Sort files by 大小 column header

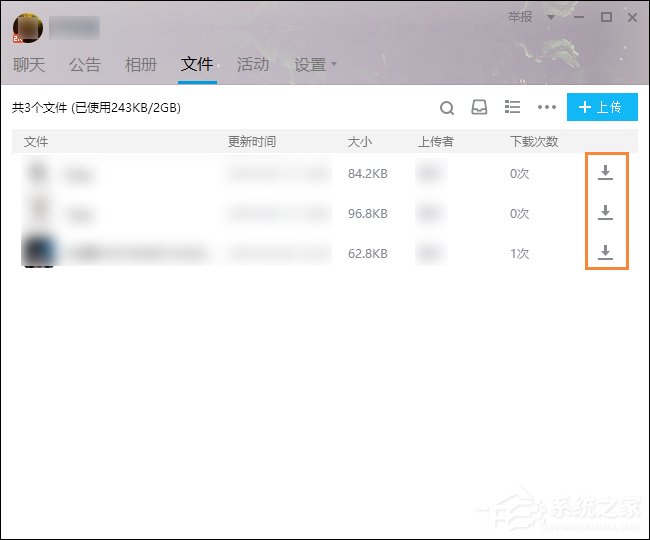pyautogui.click(x=360, y=142)
